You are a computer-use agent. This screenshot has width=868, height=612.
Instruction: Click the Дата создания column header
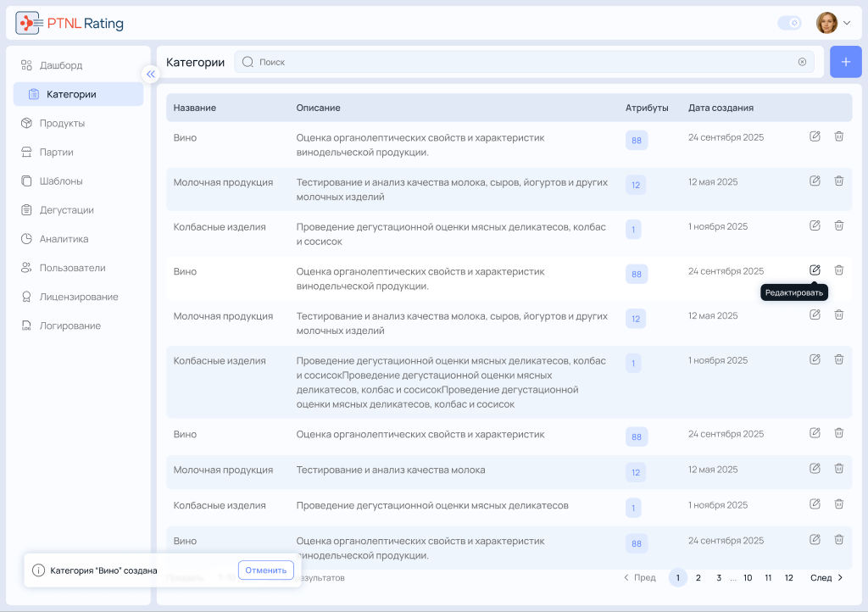tap(721, 108)
